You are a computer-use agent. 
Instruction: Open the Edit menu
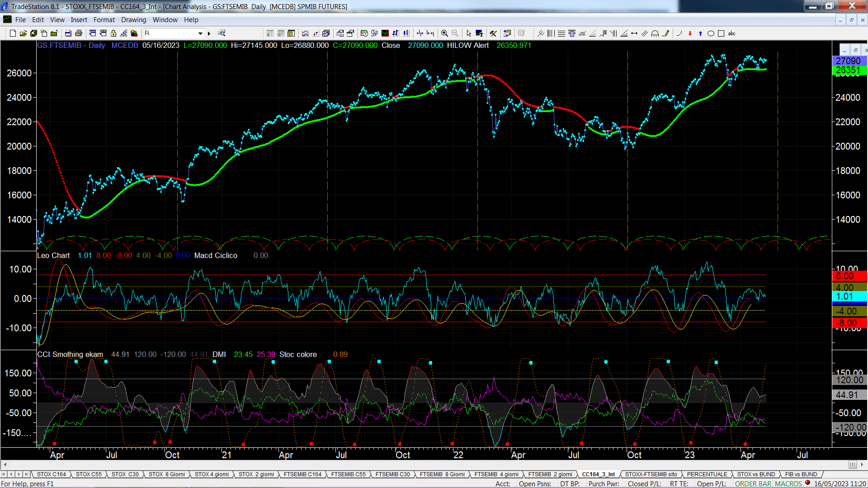(x=38, y=20)
